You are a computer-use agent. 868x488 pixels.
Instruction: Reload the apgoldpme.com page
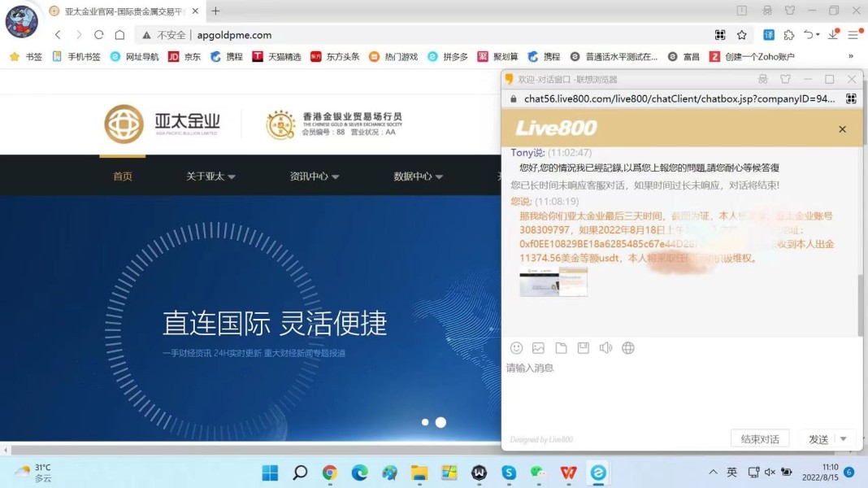tap(99, 35)
